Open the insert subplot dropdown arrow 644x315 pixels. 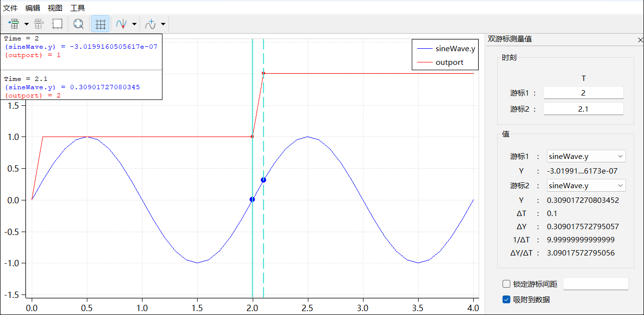coord(26,24)
